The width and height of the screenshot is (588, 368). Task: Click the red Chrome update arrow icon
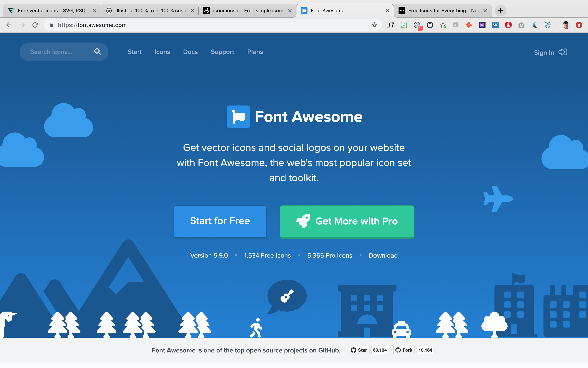pyautogui.click(x=579, y=25)
